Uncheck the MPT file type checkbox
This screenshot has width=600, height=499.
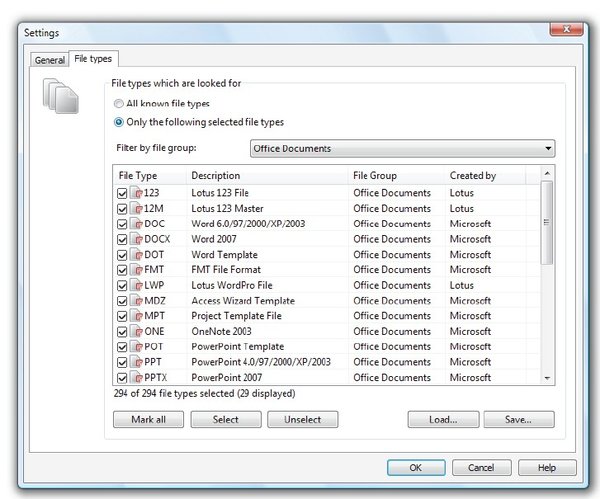click(122, 316)
